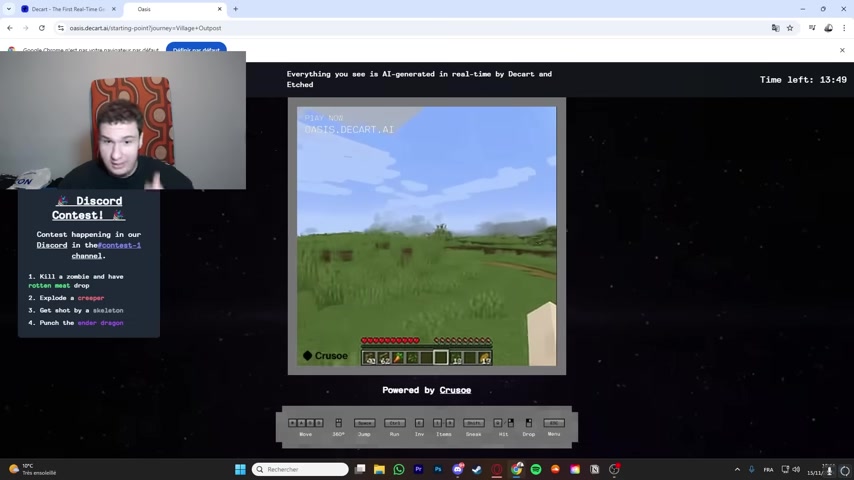Image resolution: width=854 pixels, height=480 pixels.
Task: Set Chrome as default browser button
Action: 196,48
